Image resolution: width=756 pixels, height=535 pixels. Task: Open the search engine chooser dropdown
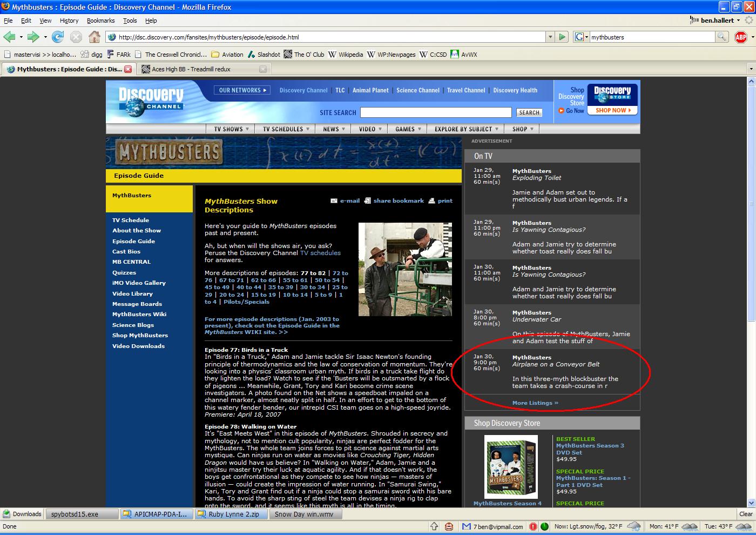pyautogui.click(x=580, y=37)
